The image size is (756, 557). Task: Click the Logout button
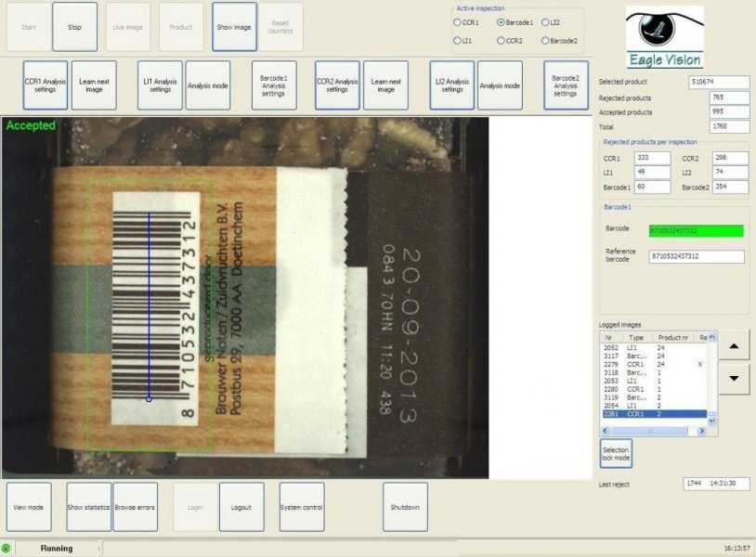tap(241, 507)
